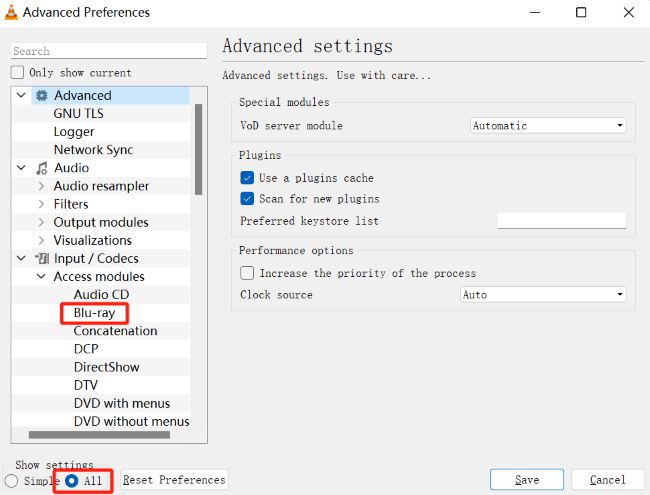Collapse the Input / Codecs node
The image size is (650, 495).
click(x=21, y=258)
